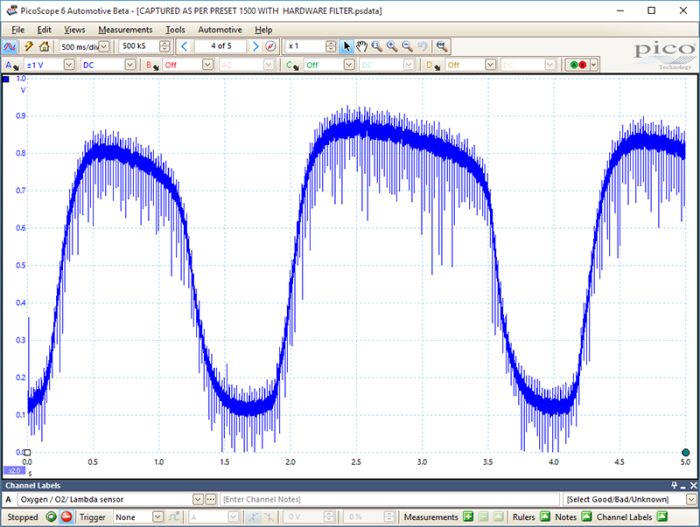
Task: Open the ellipsis button beside channel label
Action: [x=210, y=499]
